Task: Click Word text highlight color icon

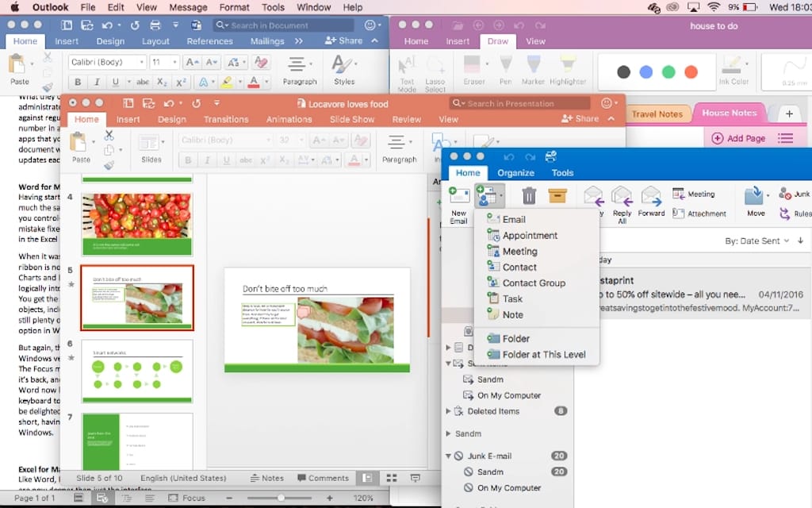Action: click(226, 82)
